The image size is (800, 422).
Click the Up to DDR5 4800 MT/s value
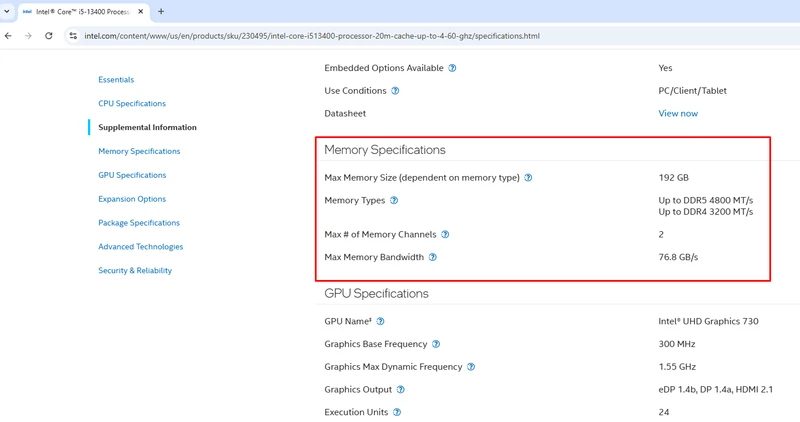click(706, 201)
